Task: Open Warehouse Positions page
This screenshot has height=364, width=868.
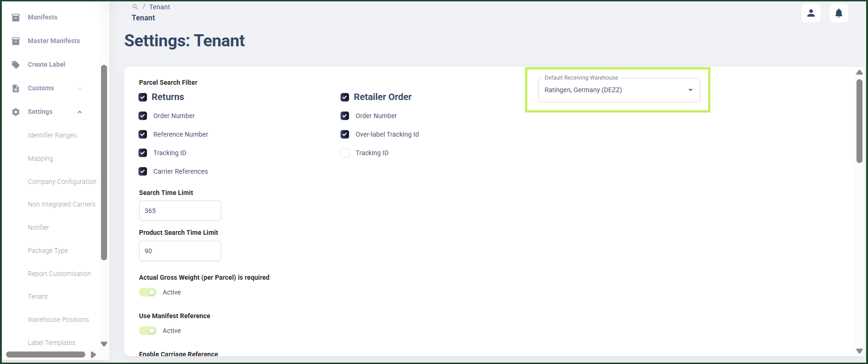Action: pos(58,320)
